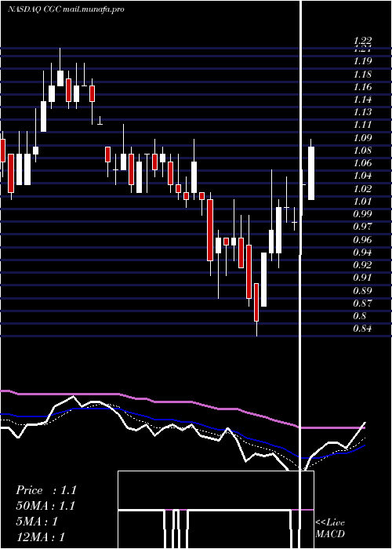
Task: Click the 0.94 price level label
Action: [x=362, y=252]
